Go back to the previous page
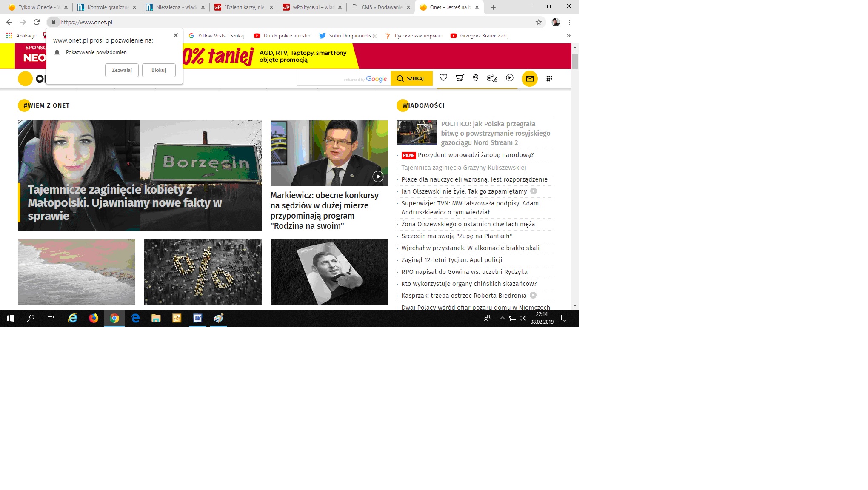The width and height of the screenshot is (868, 490). coord(9,22)
